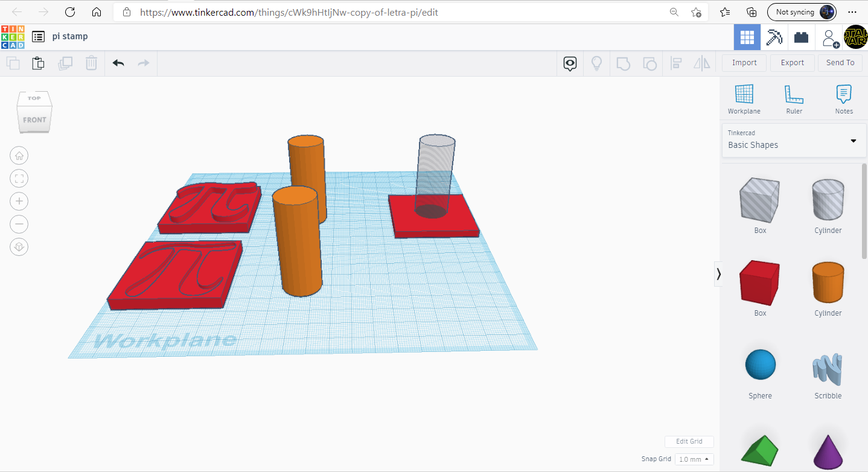
Task: Zoom out with the minus button
Action: point(19,224)
